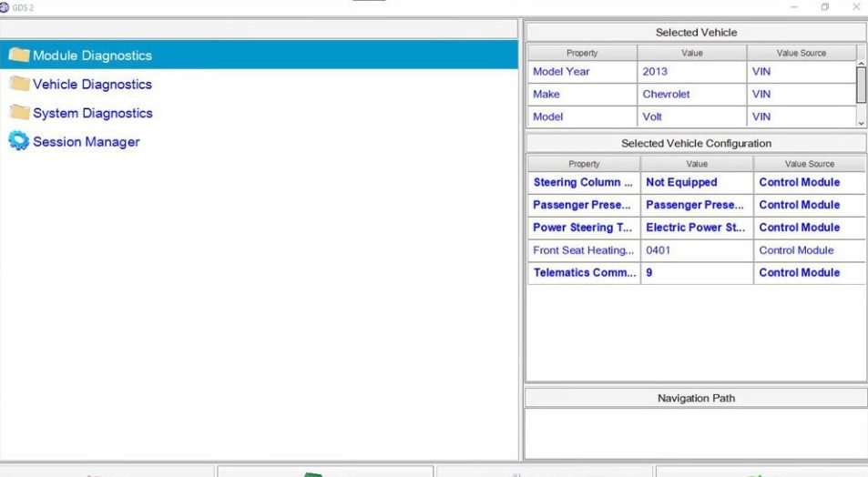Click the Session Manager gear icon

pyautogui.click(x=19, y=141)
